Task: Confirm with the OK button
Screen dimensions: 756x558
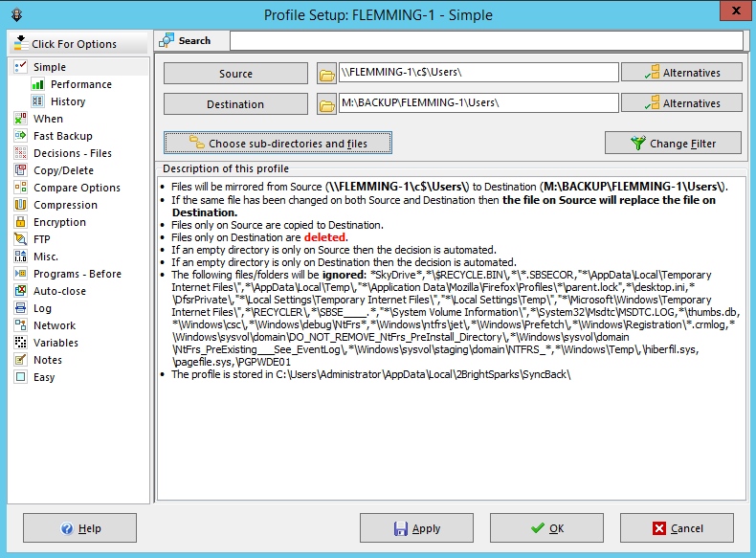Action: click(546, 528)
